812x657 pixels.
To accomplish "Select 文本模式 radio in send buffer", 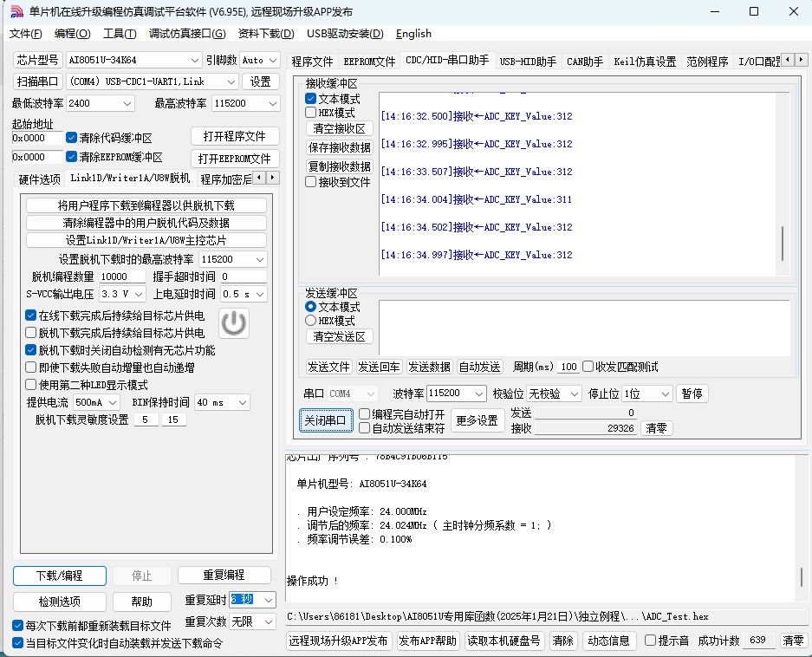I will (311, 307).
